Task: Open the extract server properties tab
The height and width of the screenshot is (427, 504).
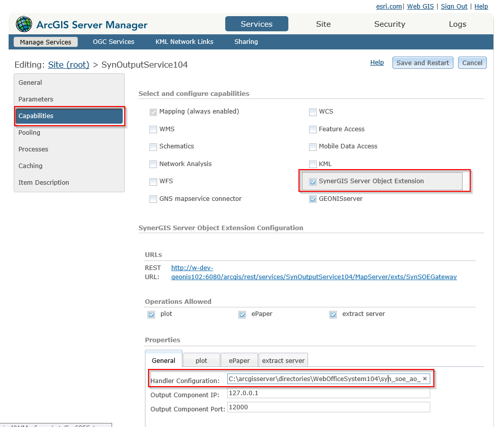Action: pyautogui.click(x=283, y=360)
